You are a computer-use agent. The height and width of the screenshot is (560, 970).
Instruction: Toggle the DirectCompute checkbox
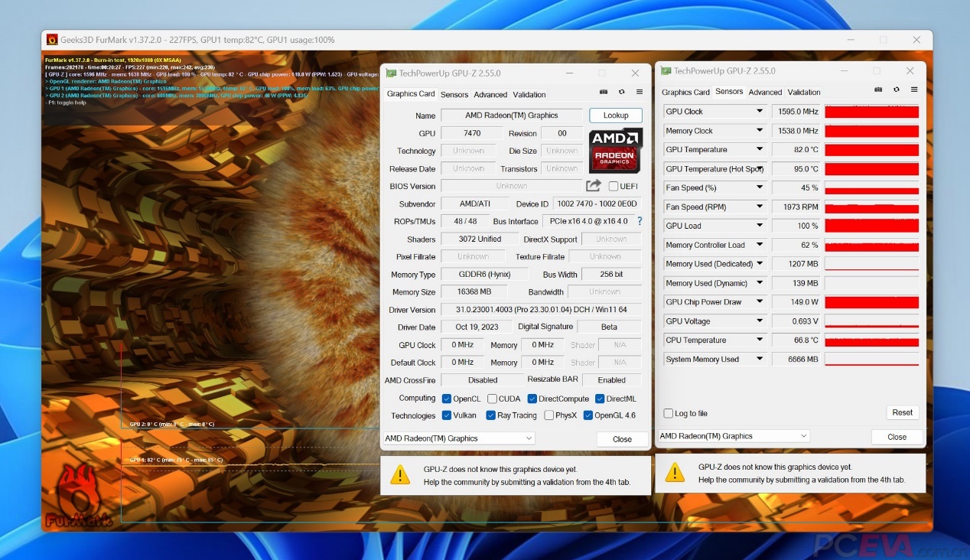[532, 399]
